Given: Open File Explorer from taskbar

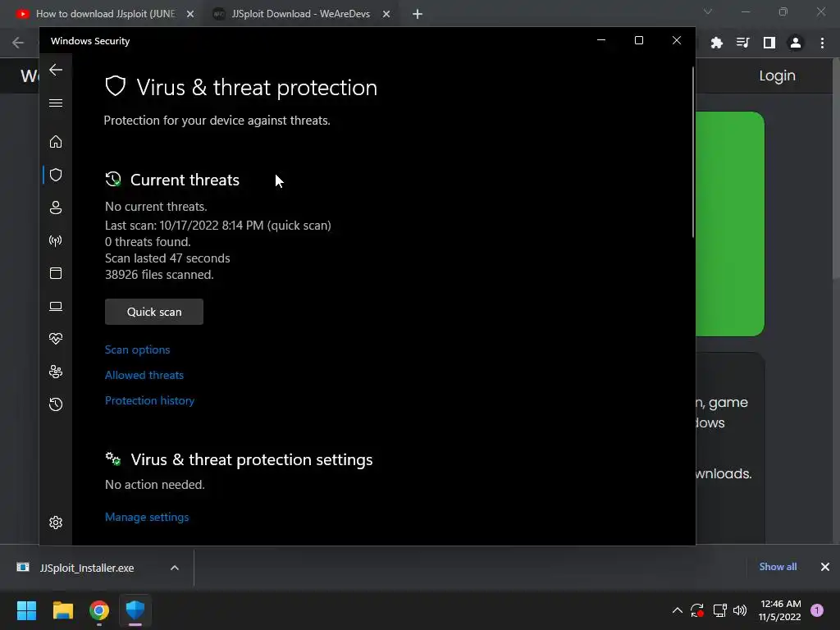Looking at the screenshot, I should coord(62,610).
